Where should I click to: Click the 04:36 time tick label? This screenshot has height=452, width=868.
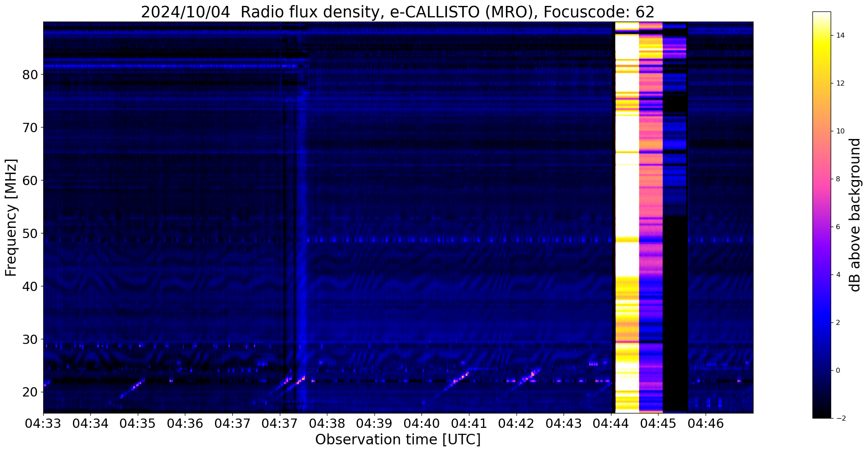[x=185, y=423]
